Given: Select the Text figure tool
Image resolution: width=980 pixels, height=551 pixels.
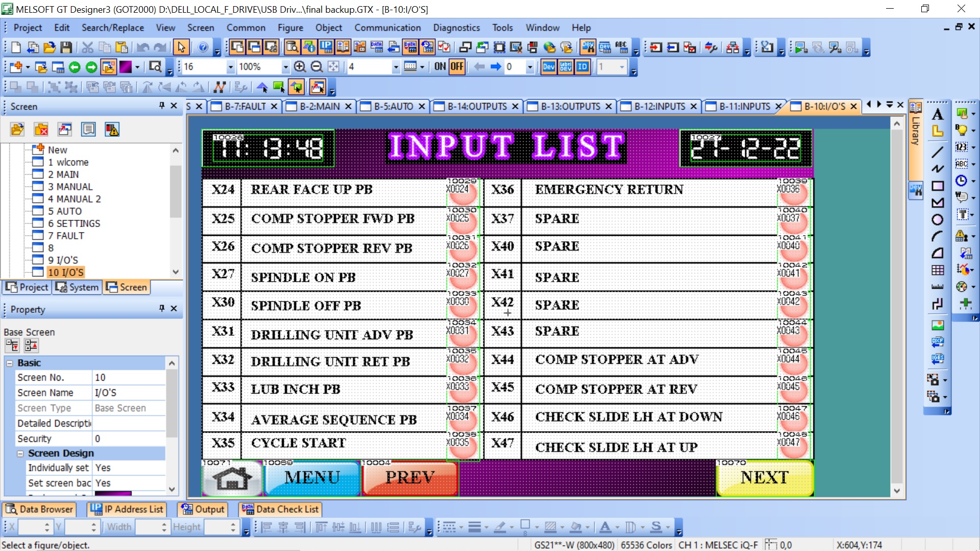Looking at the screenshot, I should click(937, 114).
